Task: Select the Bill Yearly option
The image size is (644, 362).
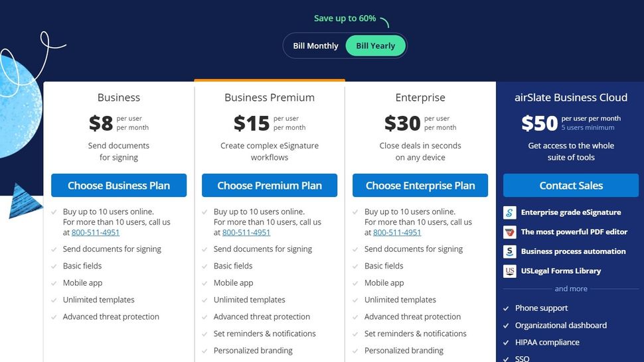Action: [375, 46]
